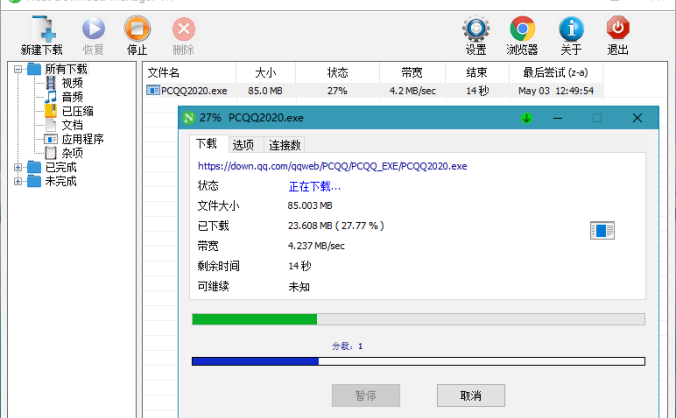This screenshot has width=676, height=418.
Task: Sort by 结束 column header
Action: pos(477,72)
